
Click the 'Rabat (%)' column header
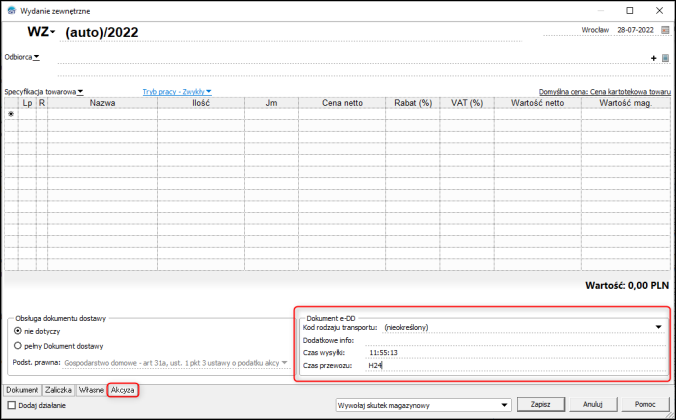(x=413, y=103)
